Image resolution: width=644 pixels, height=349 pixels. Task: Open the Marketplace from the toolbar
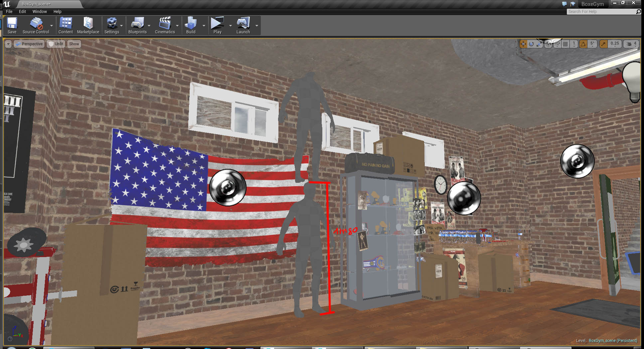tap(88, 26)
